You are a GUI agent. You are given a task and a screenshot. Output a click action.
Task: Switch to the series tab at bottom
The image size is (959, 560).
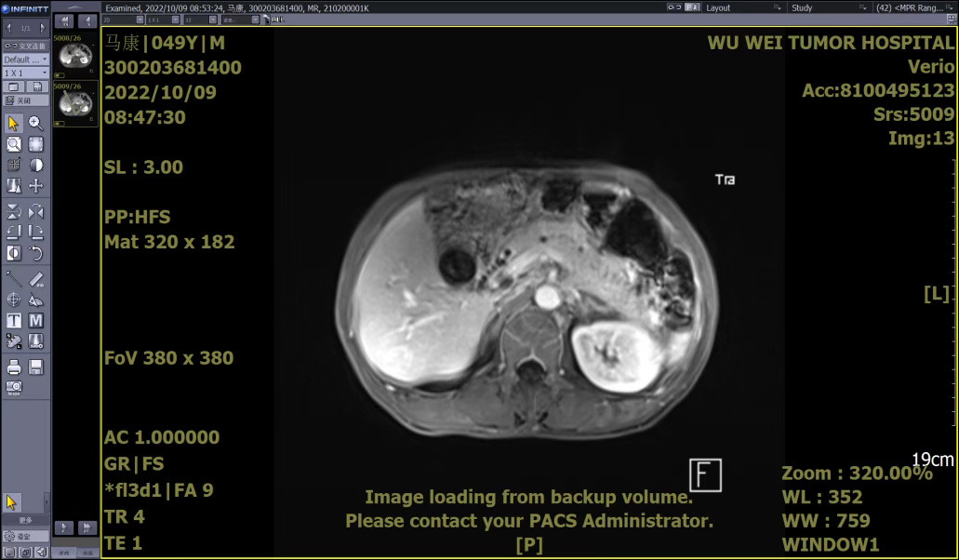tap(64, 553)
